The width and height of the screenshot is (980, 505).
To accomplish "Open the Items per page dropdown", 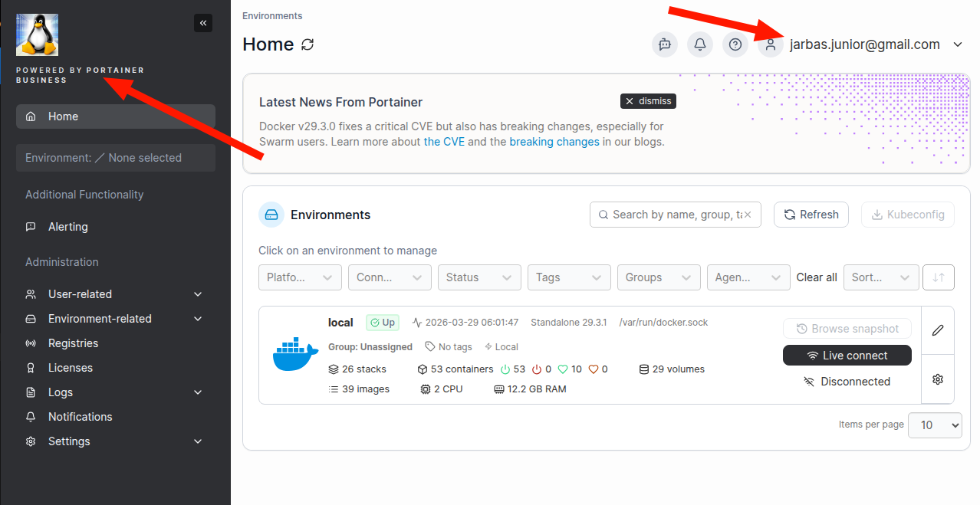I will pos(935,425).
